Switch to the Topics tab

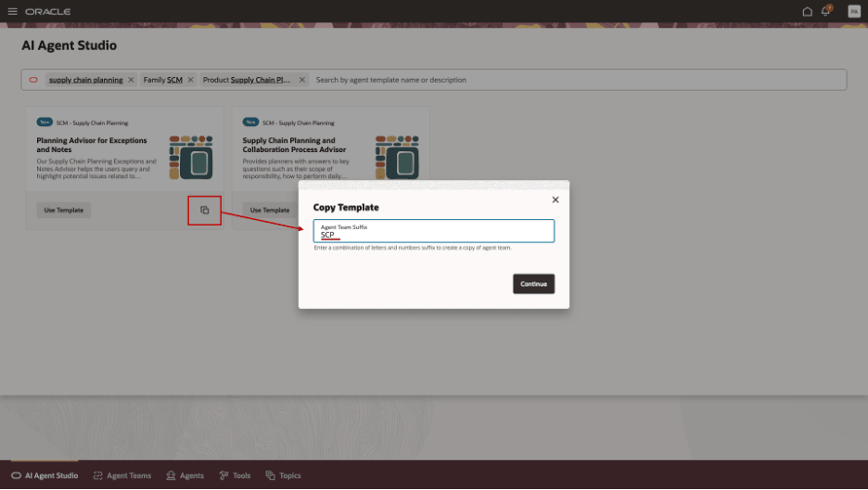pyautogui.click(x=283, y=475)
